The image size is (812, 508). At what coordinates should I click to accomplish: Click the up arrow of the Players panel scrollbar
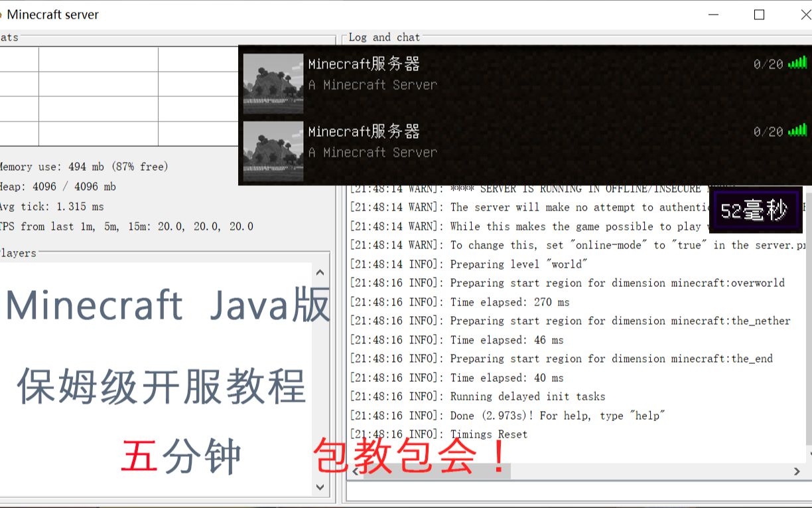click(x=320, y=272)
